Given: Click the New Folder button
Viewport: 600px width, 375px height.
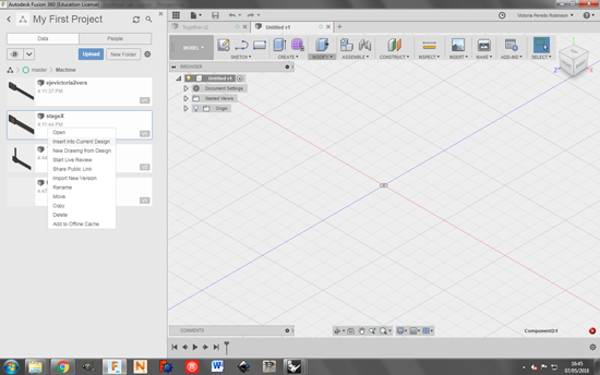Looking at the screenshot, I should 123,54.
